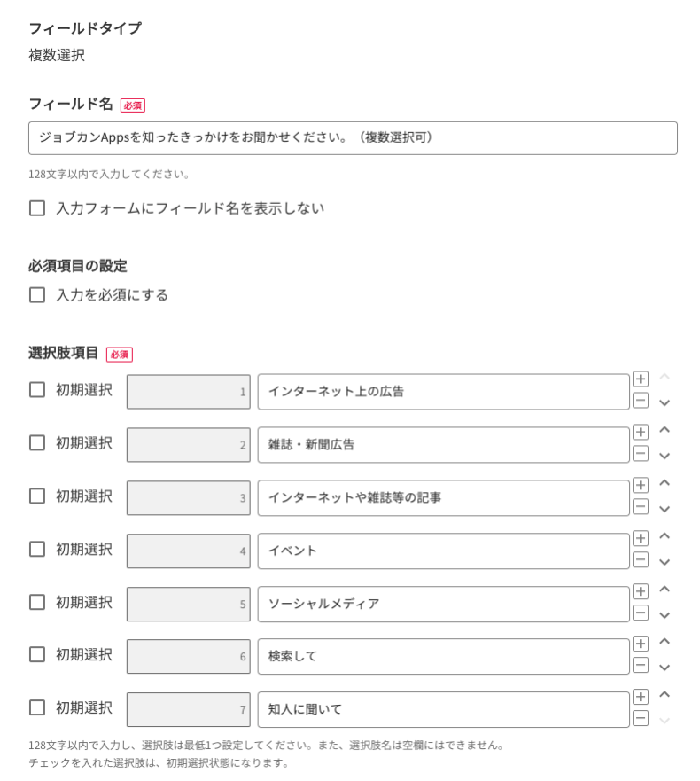The width and height of the screenshot is (700, 781).
Task: Move インターネット上の広告 down with chevron
Action: pos(665,403)
